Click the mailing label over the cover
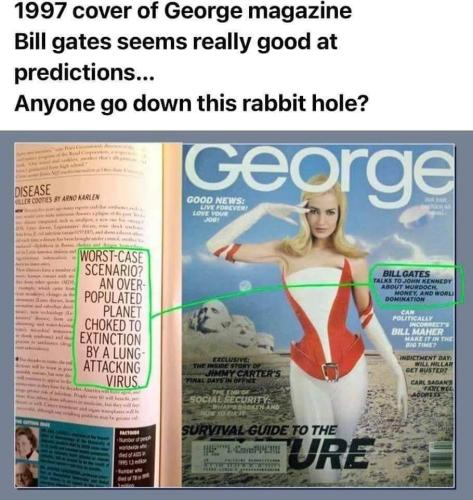Viewport: 473px width, 500px height. click(x=239, y=455)
